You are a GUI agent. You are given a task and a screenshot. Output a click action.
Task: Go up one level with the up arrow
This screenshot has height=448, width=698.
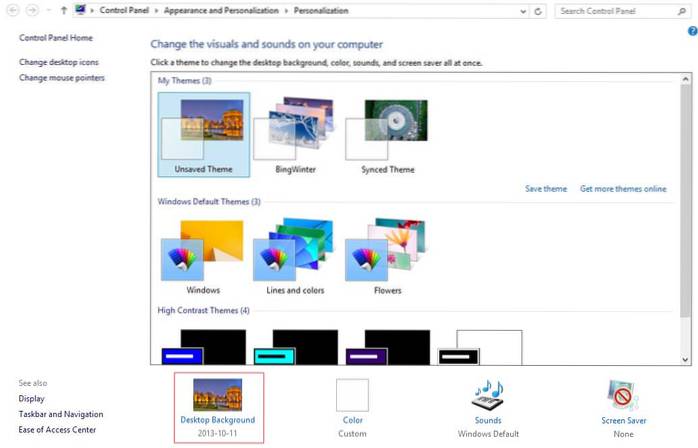point(64,11)
